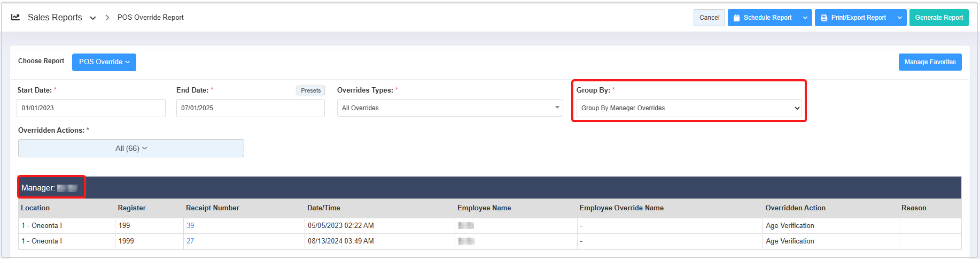980x259 pixels.
Task: Open the date Presets button
Action: 310,90
